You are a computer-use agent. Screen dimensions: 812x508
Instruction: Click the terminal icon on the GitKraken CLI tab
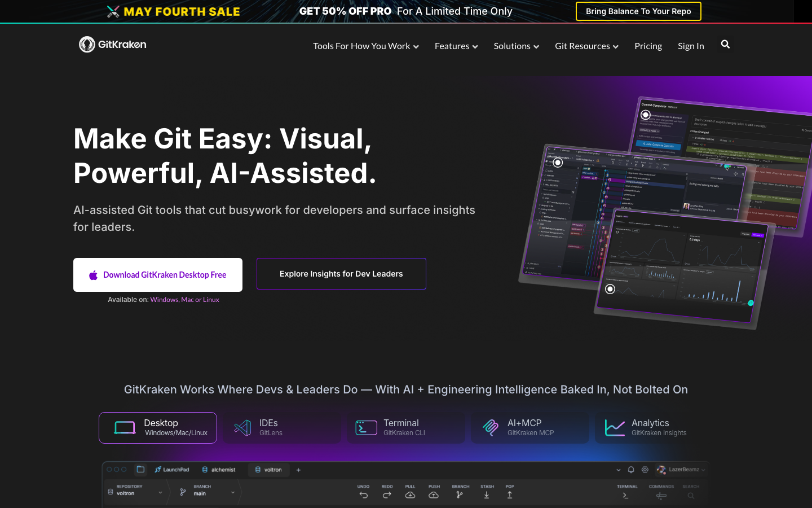[366, 428]
